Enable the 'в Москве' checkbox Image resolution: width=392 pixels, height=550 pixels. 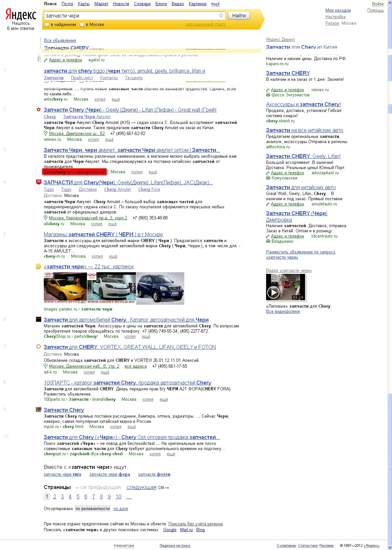(x=82, y=25)
